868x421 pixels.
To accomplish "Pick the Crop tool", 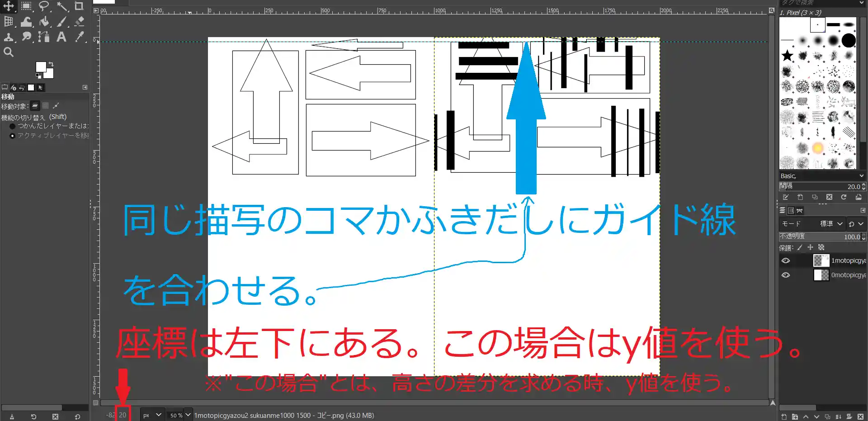I will coord(79,6).
